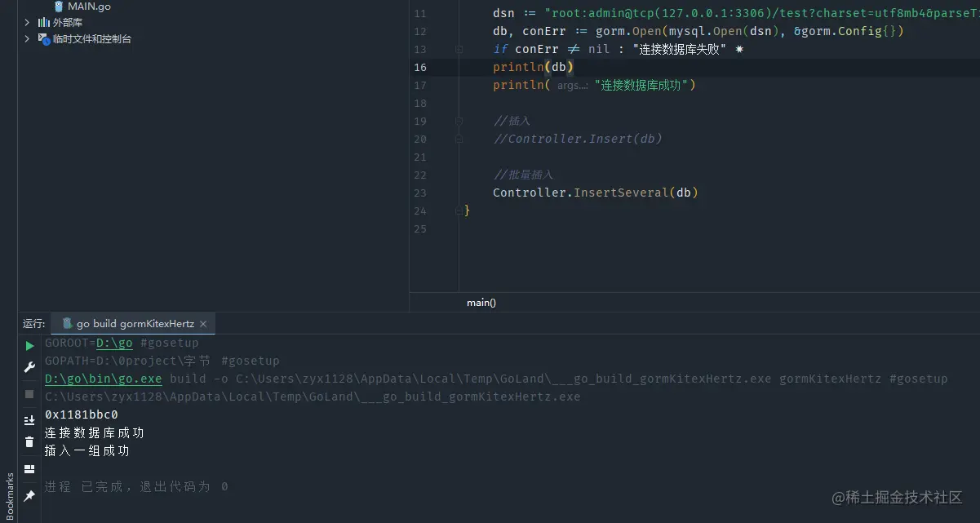Click the println(db) statement
Image resolution: width=980 pixels, height=523 pixels.
[534, 67]
